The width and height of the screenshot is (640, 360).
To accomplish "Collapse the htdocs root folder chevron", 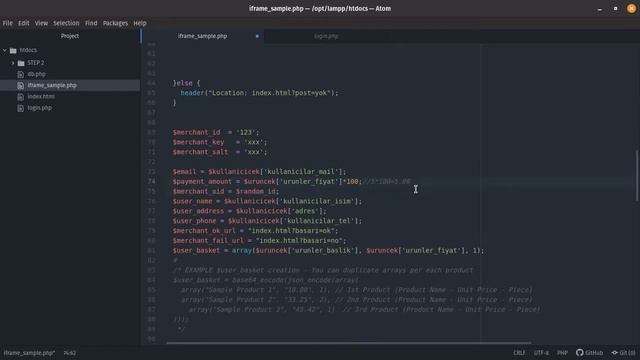I will click(x=5, y=50).
